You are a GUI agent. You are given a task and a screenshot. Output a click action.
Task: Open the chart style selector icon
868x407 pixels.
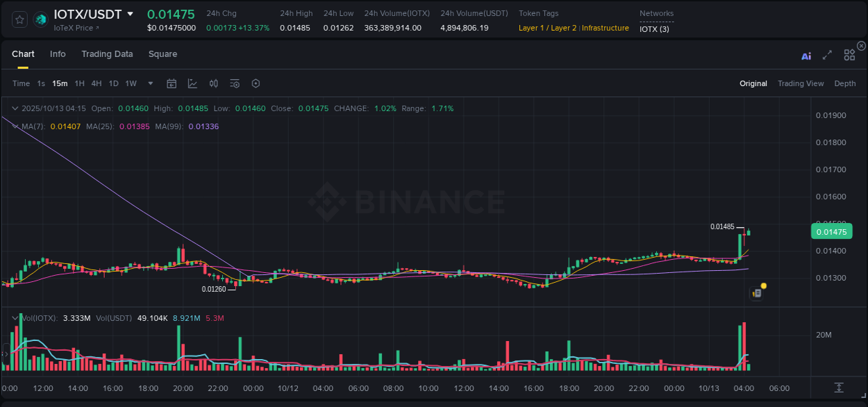[192, 83]
